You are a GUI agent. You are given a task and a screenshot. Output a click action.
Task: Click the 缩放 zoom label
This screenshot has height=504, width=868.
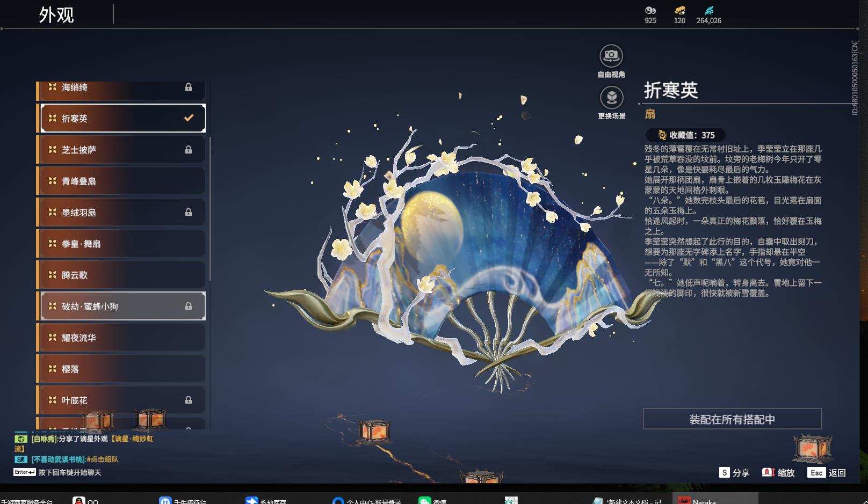(786, 473)
